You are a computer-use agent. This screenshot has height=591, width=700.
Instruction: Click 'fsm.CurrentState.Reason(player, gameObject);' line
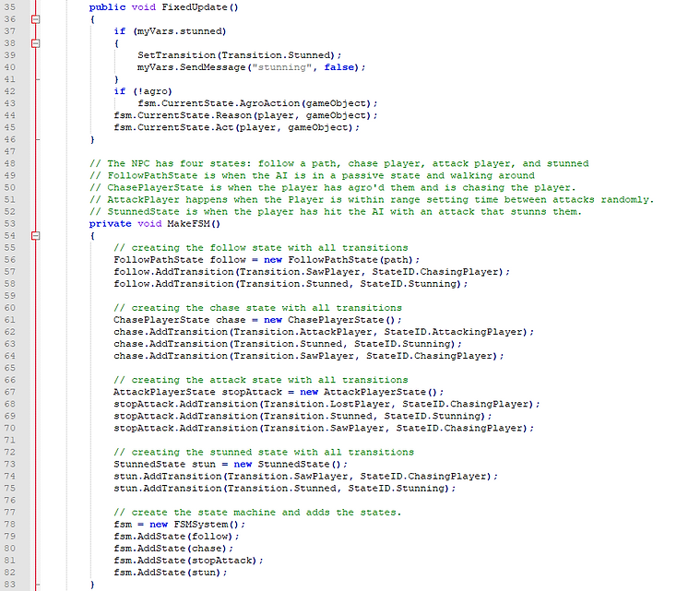[245, 115]
